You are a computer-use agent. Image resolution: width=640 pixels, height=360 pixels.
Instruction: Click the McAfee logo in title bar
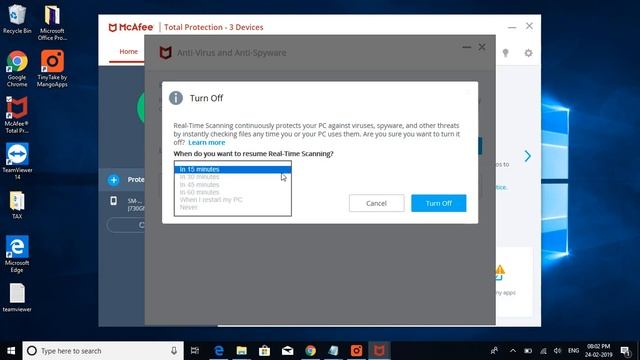(x=131, y=27)
